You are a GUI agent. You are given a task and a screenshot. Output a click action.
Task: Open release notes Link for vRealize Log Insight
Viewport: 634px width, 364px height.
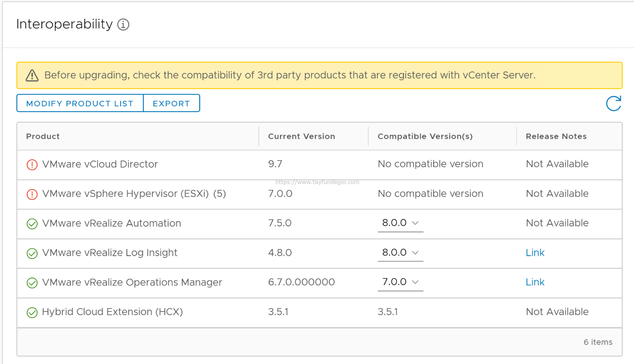[x=535, y=253]
